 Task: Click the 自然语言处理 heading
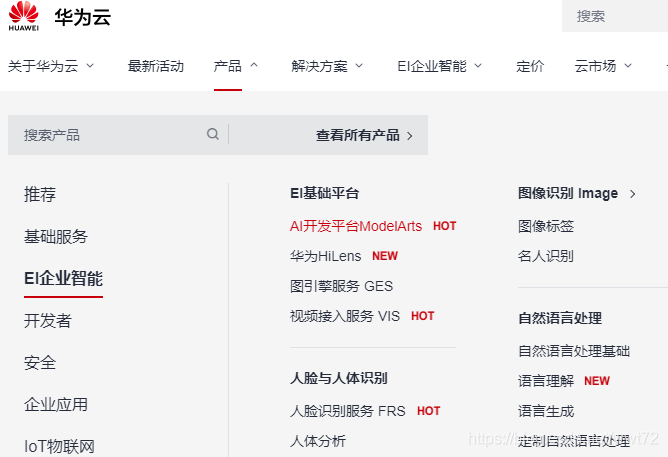pyautogui.click(x=560, y=318)
